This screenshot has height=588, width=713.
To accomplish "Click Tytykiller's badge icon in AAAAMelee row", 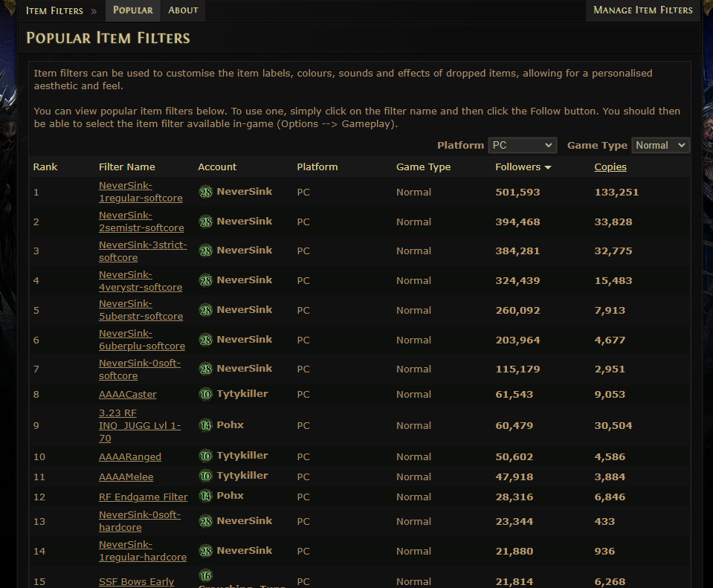I will [x=206, y=476].
